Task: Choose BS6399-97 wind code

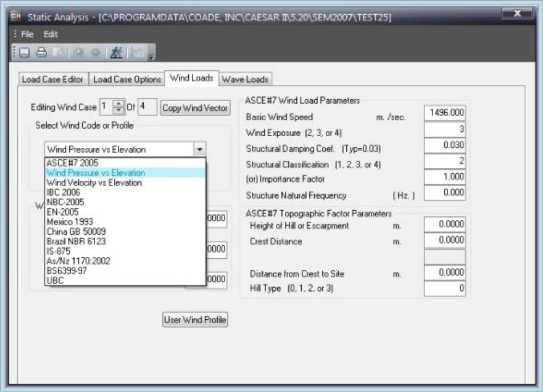Action: point(125,271)
